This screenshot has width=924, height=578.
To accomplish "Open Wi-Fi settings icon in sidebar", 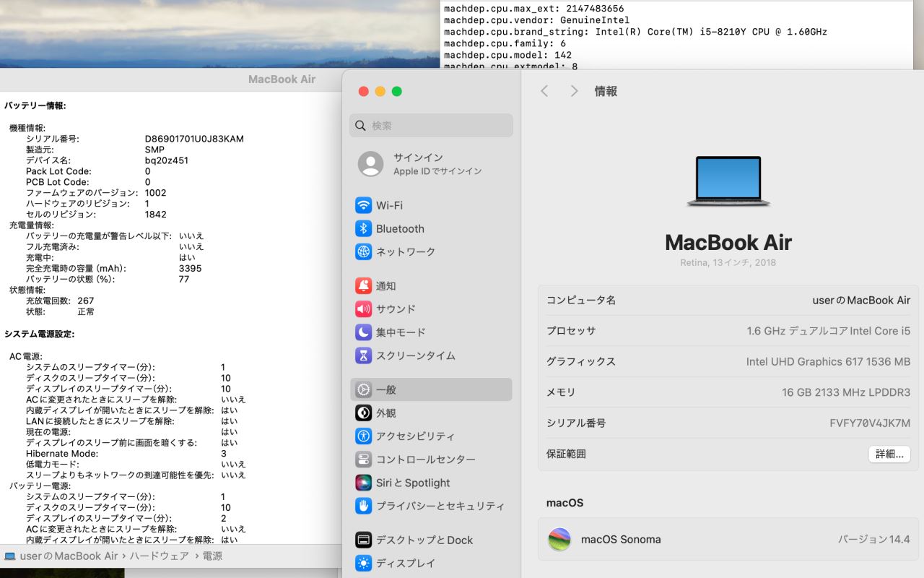I will (x=363, y=205).
